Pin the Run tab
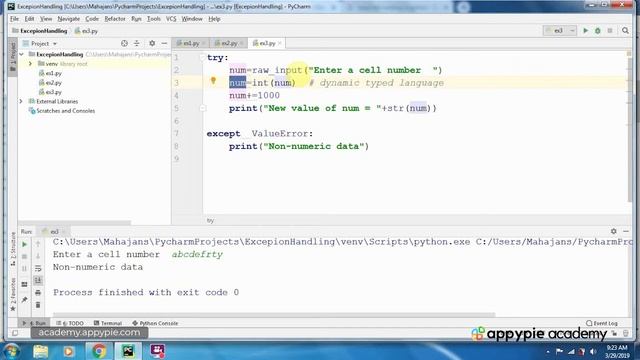 (x=24, y=300)
